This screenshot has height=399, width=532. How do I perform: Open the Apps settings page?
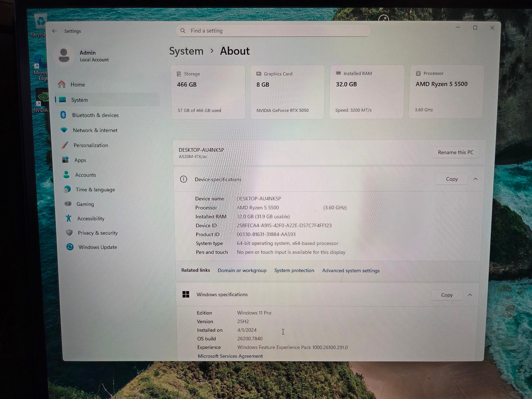click(80, 160)
